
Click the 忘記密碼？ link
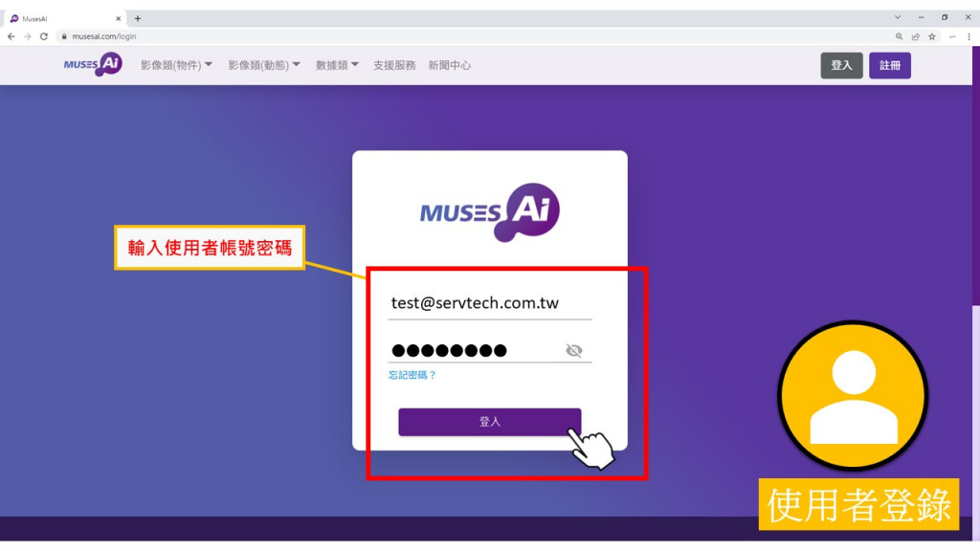(x=412, y=375)
